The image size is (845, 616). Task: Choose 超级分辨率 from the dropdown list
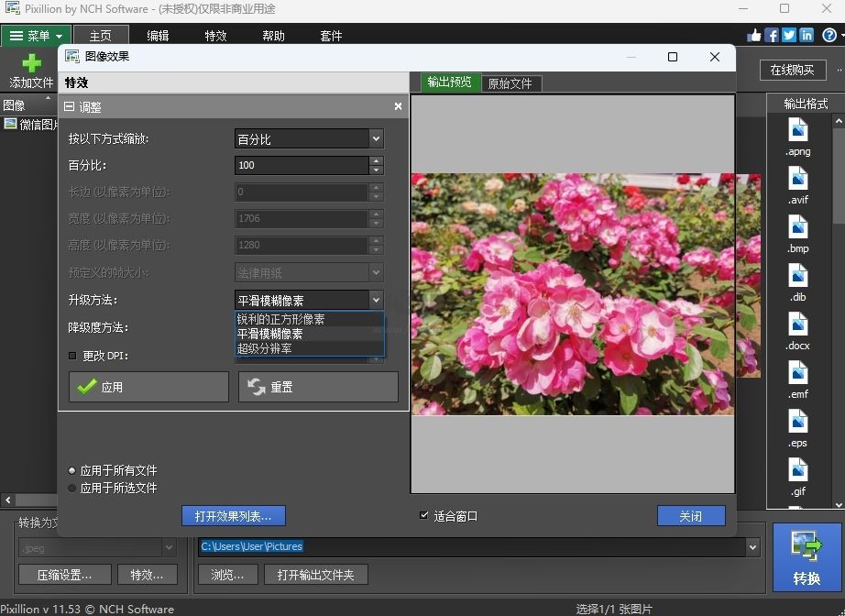[x=266, y=348]
